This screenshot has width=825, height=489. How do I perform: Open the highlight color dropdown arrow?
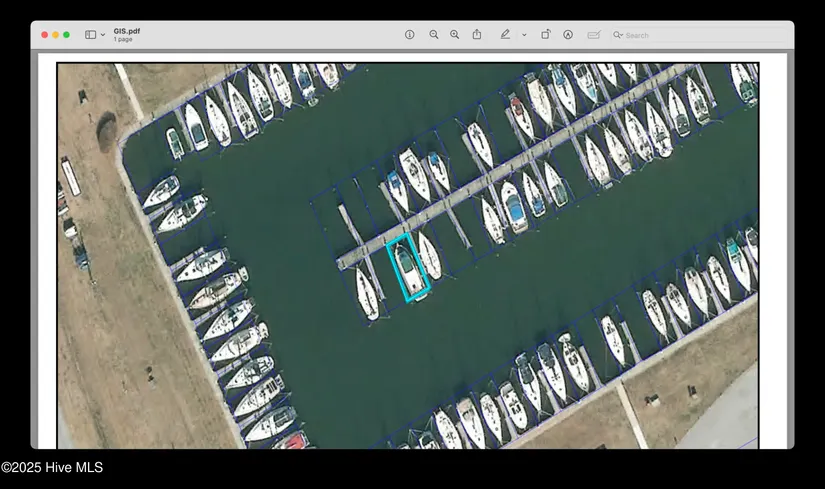pyautogui.click(x=524, y=35)
